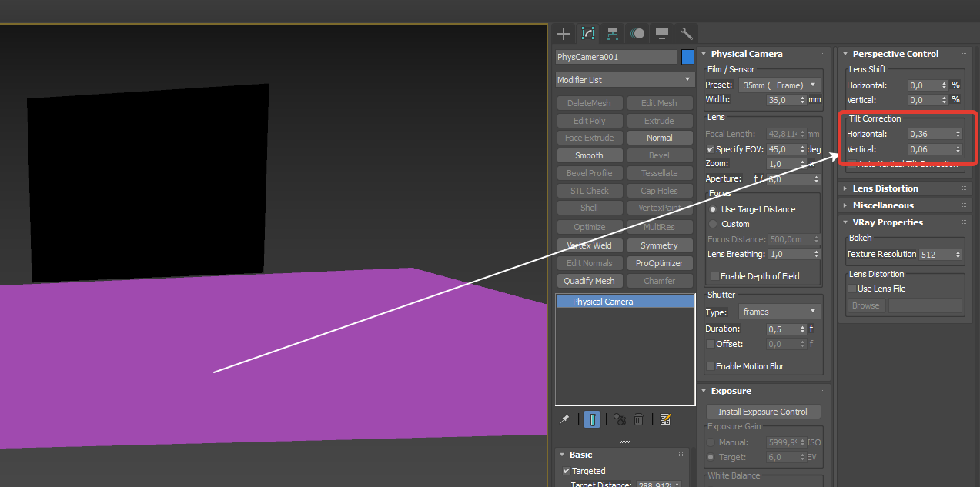Switch to the Modify panel tab
Image resolution: width=980 pixels, height=487 pixels.
[588, 34]
